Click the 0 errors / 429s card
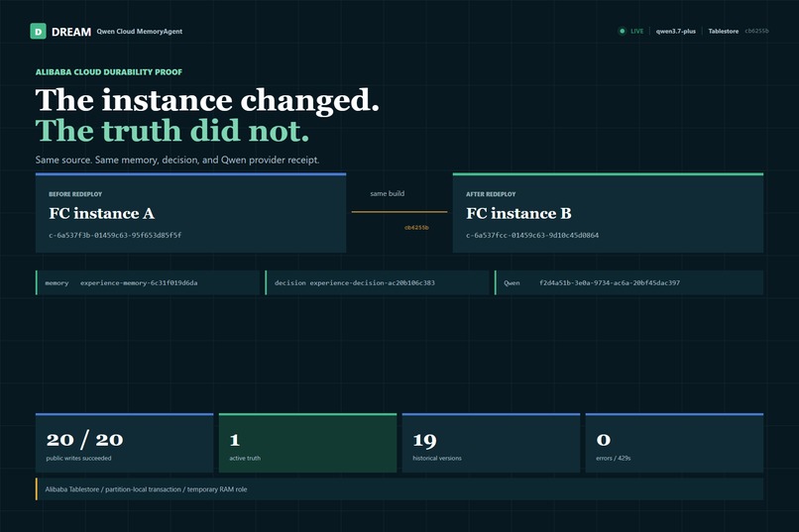The image size is (799, 532). pyautogui.click(x=674, y=443)
